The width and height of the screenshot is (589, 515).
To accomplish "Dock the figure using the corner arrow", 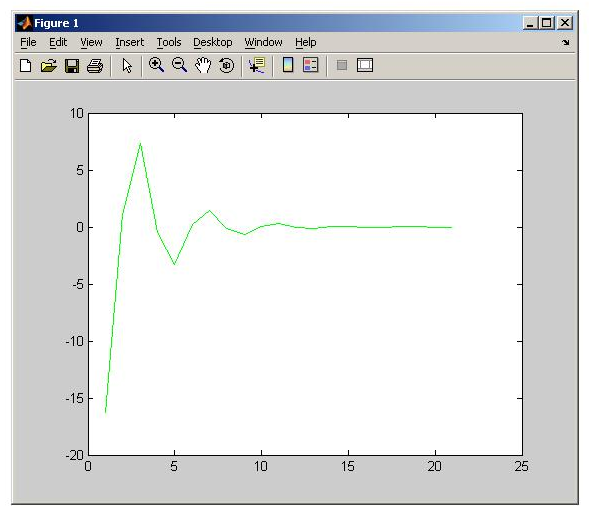I will [x=566, y=42].
